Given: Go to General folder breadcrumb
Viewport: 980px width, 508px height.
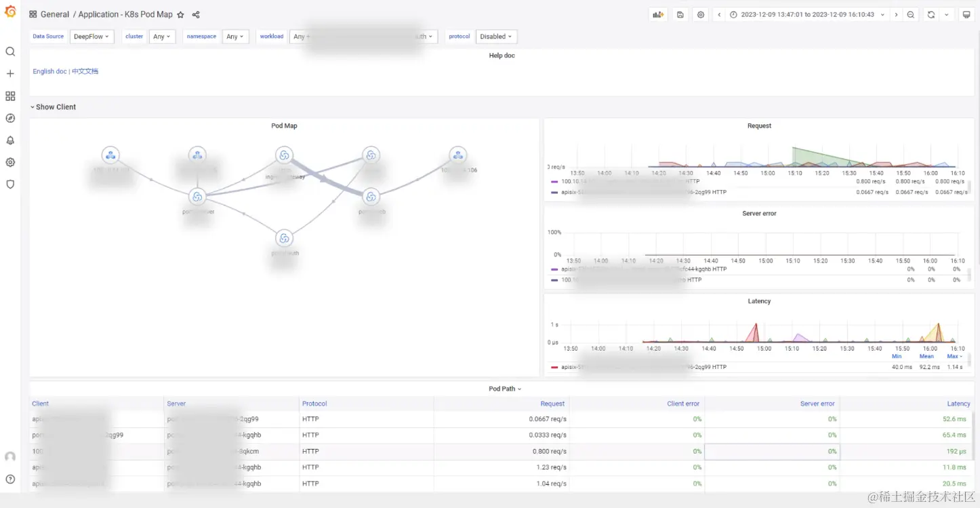Looking at the screenshot, I should tap(54, 14).
